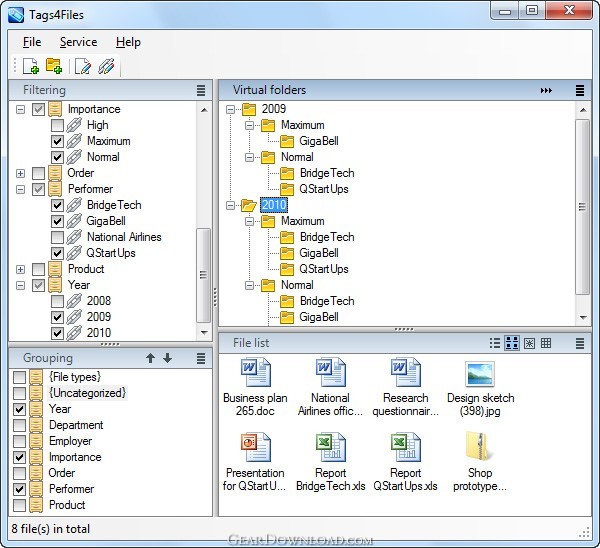The height and width of the screenshot is (548, 600).
Task: Select the National Airlines office document icon
Action: (331, 372)
